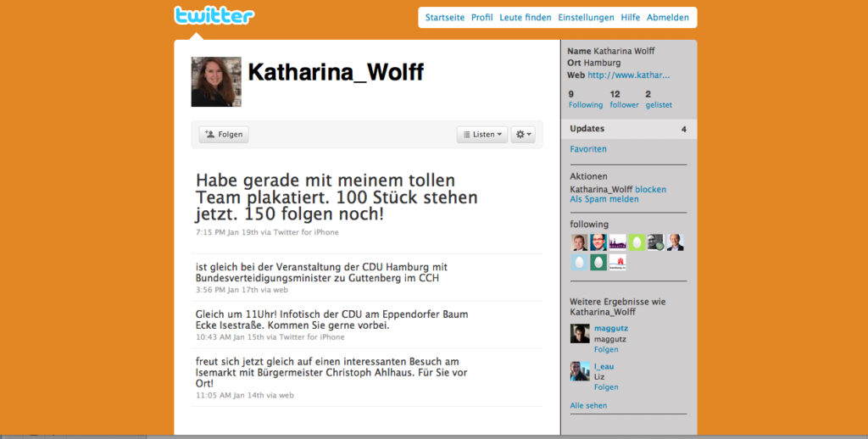Click Abmelden to sign out
The height and width of the screenshot is (439, 868).
coord(668,17)
